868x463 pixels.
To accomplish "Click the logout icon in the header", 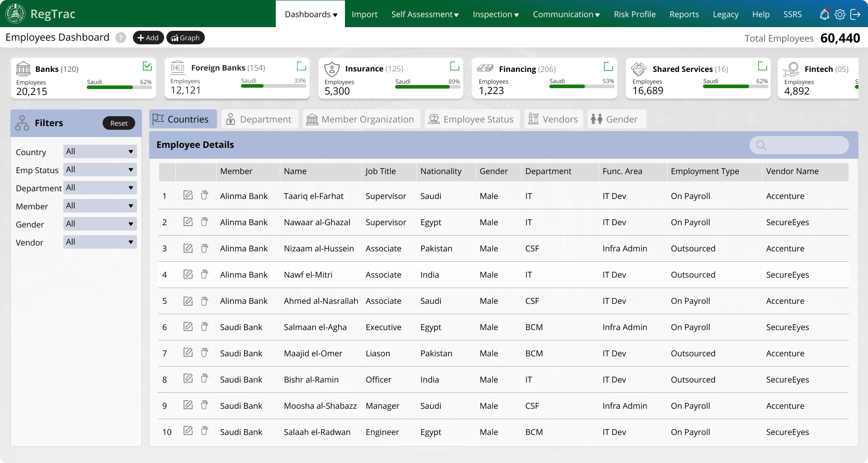I will pos(855,14).
